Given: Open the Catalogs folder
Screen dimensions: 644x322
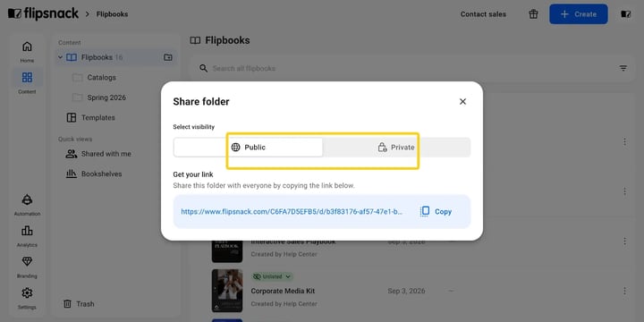Looking at the screenshot, I should [x=101, y=77].
